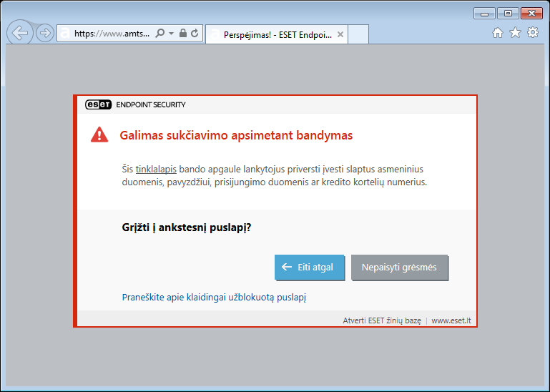Image resolution: width=550 pixels, height=392 pixels.
Task: Click the heading 'Galimas sukčiavimo apsimetant bandymas'
Action: coord(236,135)
